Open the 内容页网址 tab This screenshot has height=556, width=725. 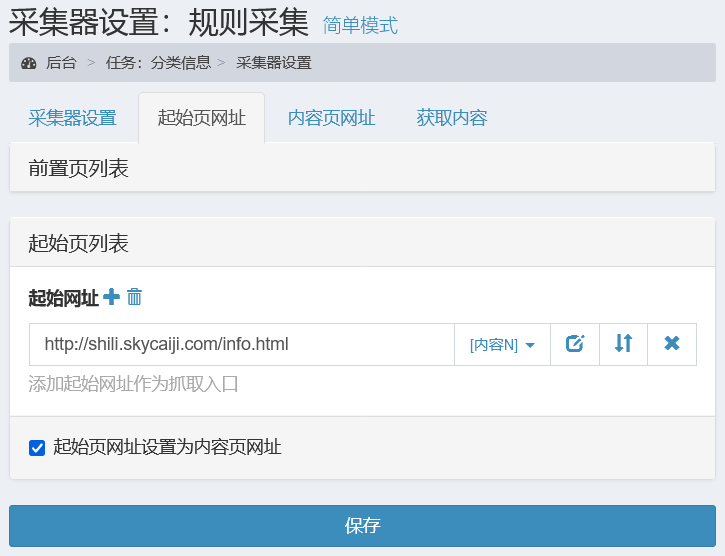[331, 118]
